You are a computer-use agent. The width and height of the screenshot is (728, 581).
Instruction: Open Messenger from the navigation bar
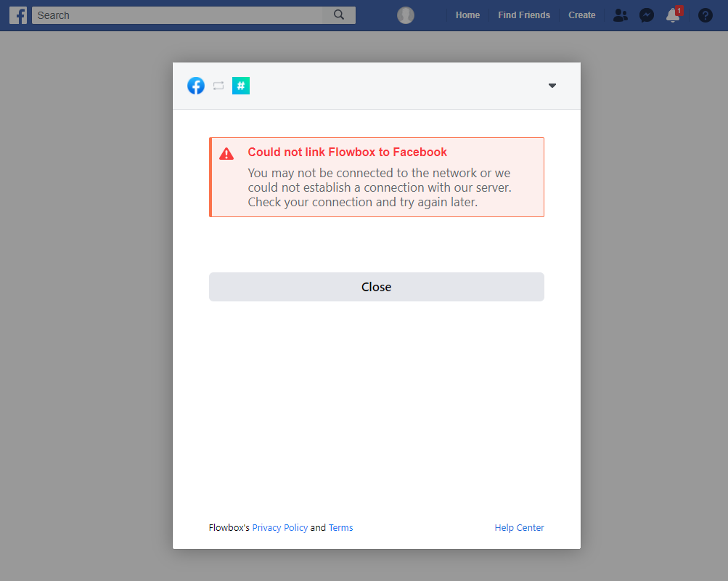(647, 15)
